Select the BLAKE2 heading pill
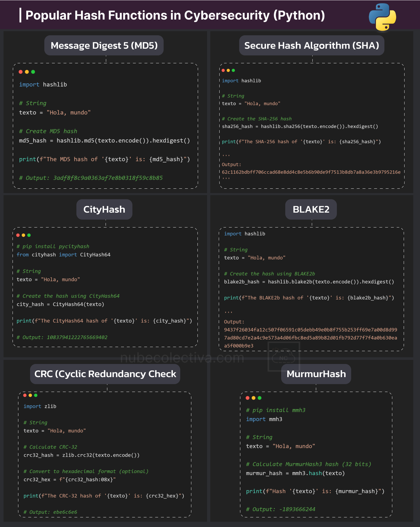Screen dimensions: 420x527 coord(311,209)
